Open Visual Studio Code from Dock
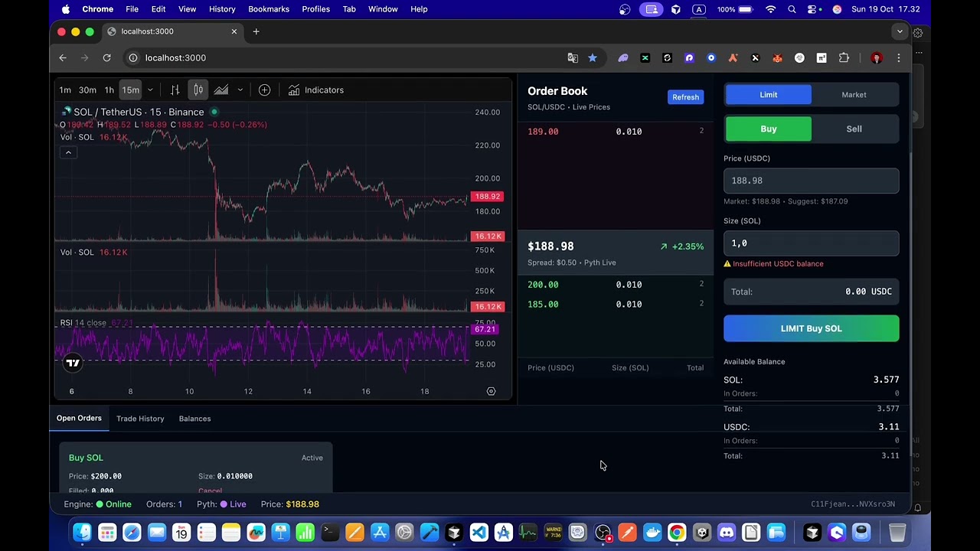This screenshot has height=551, width=980. (x=479, y=532)
